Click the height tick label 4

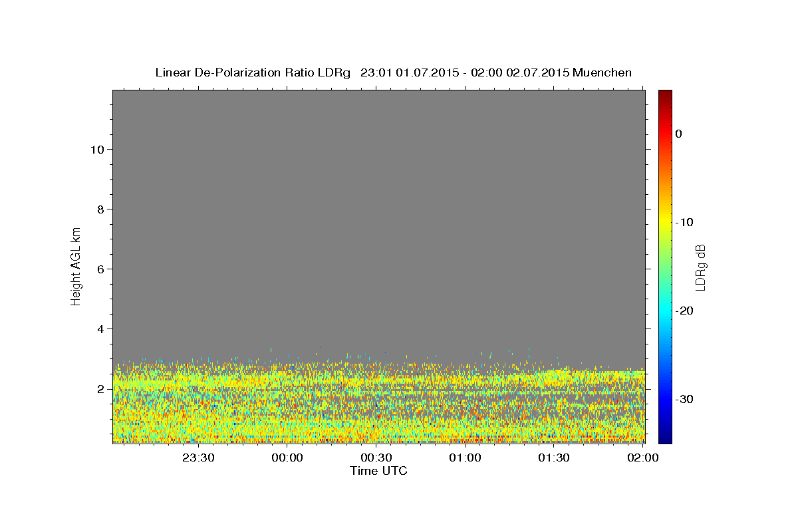101,329
